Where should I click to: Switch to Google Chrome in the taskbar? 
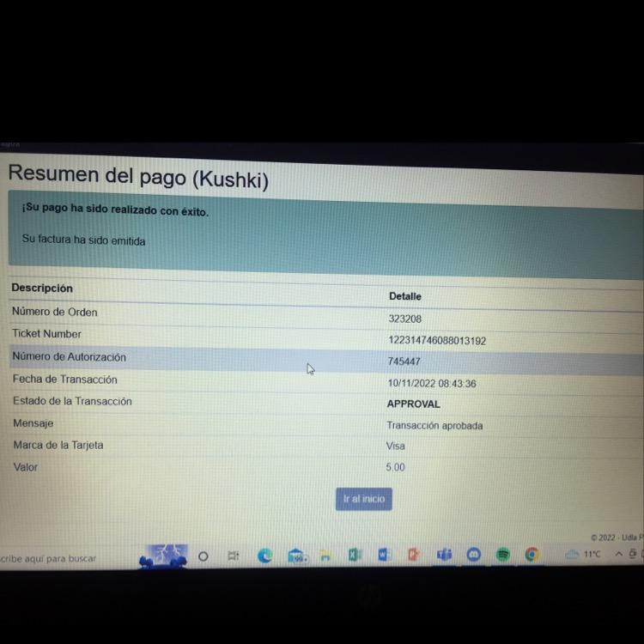pyautogui.click(x=532, y=555)
